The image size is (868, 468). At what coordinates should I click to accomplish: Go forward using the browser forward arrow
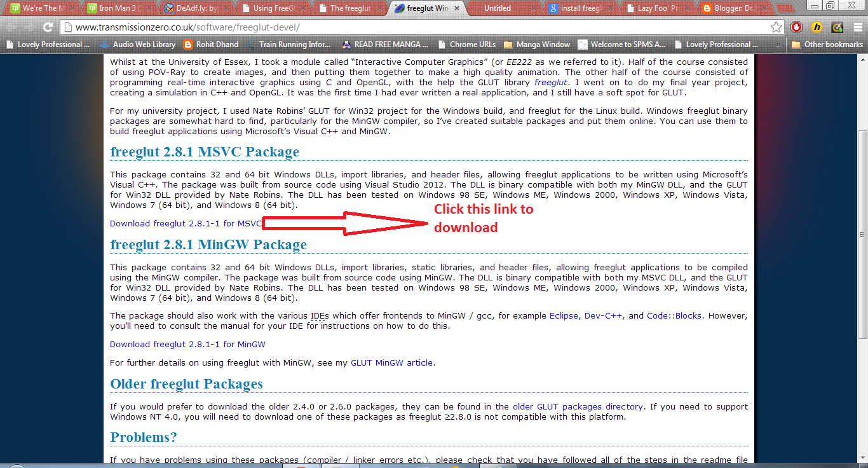[30, 27]
